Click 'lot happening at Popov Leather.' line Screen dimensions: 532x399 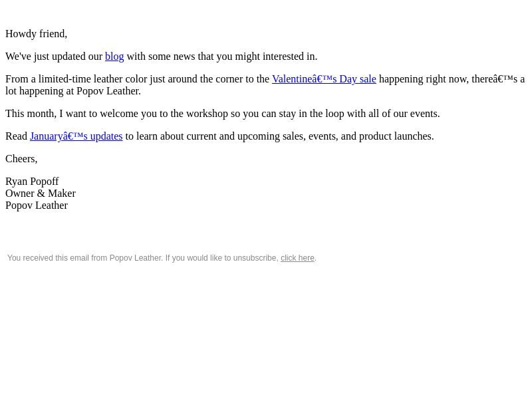(x=73, y=91)
